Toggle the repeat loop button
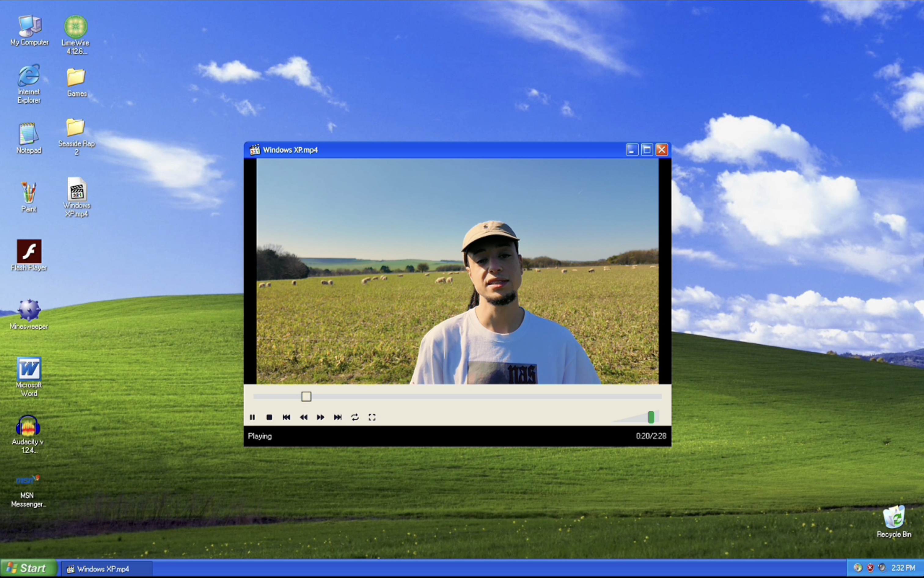924x578 pixels. click(355, 417)
